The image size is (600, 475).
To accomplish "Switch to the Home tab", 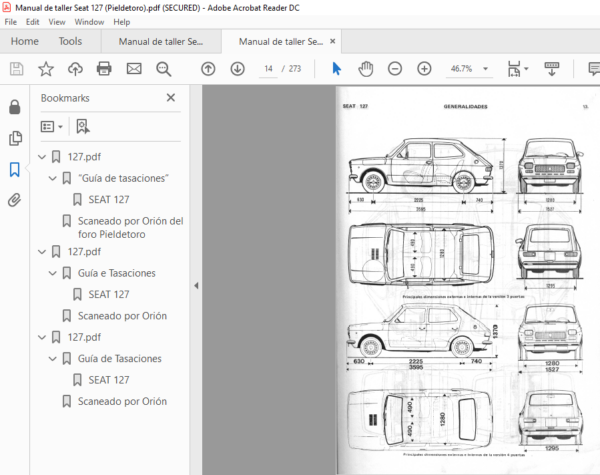I will click(x=24, y=41).
